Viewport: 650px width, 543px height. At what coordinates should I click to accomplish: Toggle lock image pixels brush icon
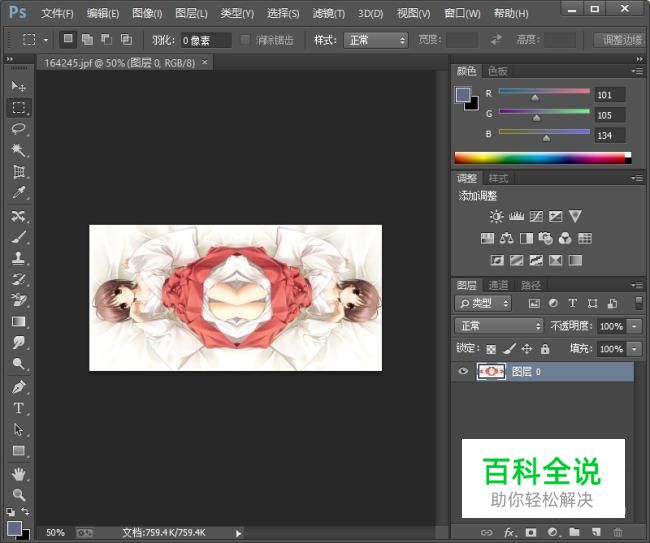pos(509,349)
